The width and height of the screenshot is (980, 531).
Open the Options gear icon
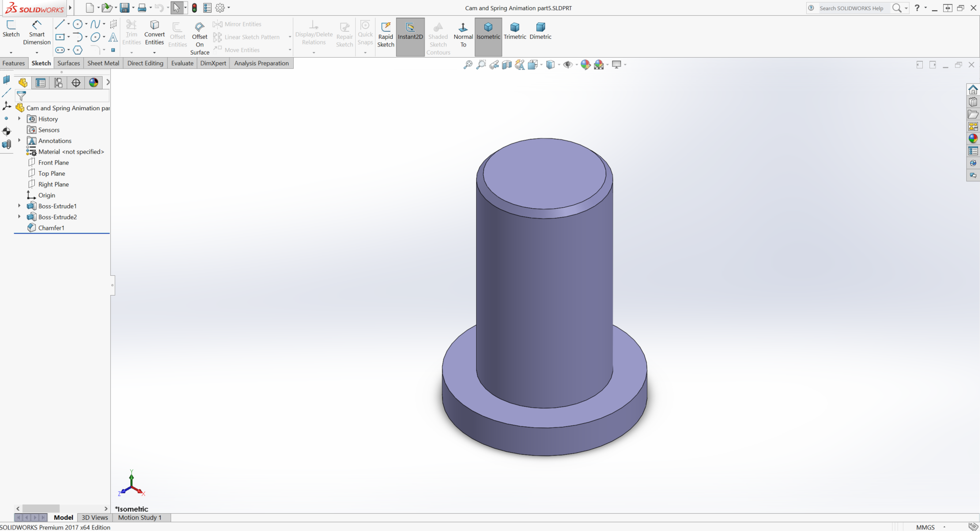pyautogui.click(x=220, y=8)
